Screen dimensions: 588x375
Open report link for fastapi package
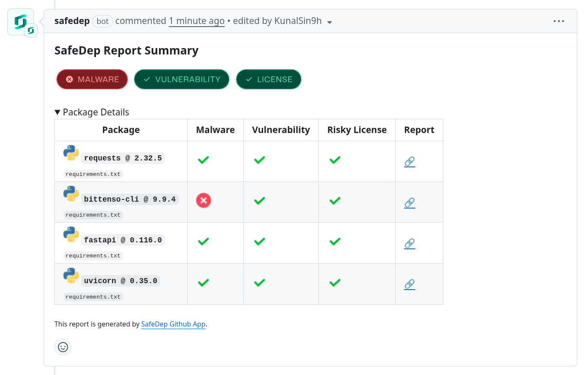click(410, 244)
